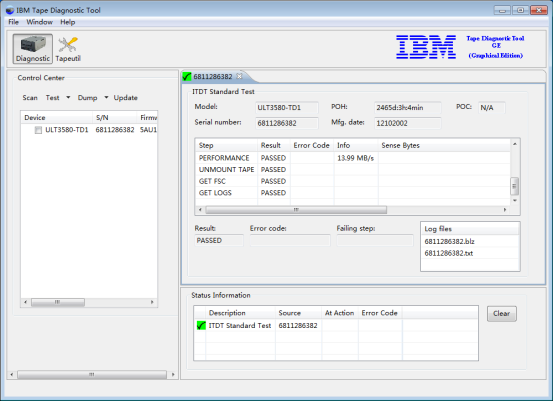The height and width of the screenshot is (401, 554).
Task: Select the PERFORMANCE step row
Action: click(x=353, y=158)
